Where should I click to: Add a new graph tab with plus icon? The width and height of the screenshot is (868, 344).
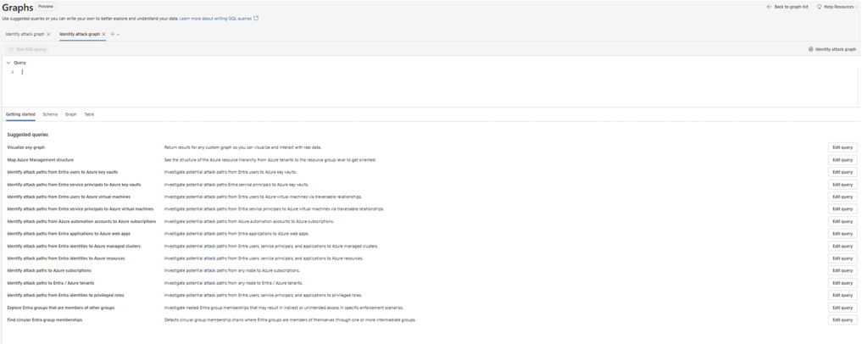point(112,34)
